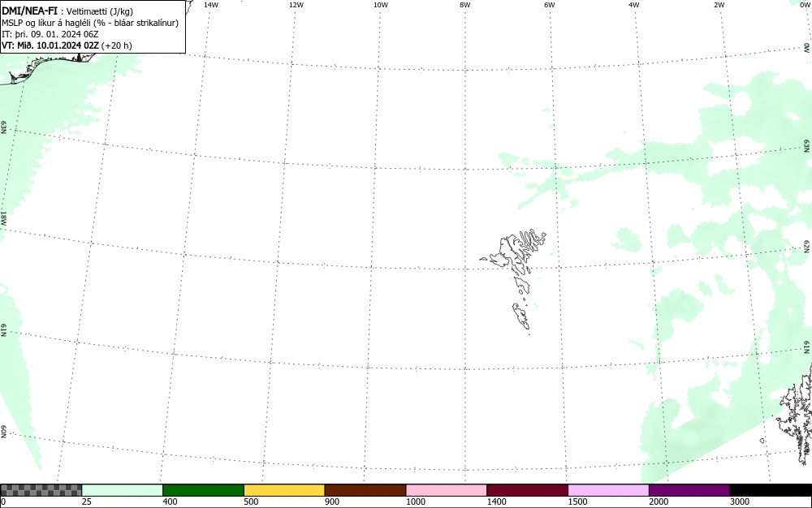Image resolution: width=812 pixels, height=508 pixels.
Task: Click the yellow 500–900 legend swatch
Action: (x=284, y=490)
